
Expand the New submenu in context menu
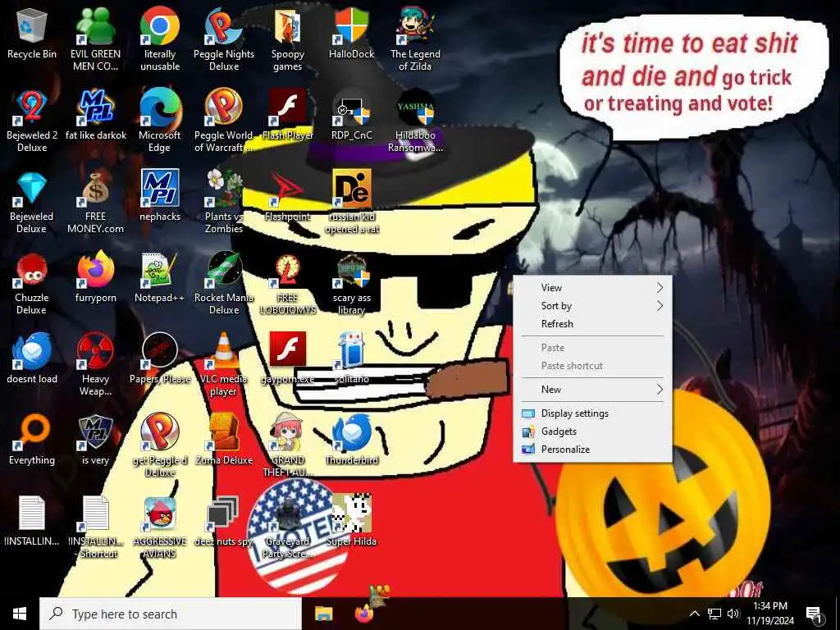pyautogui.click(x=592, y=390)
